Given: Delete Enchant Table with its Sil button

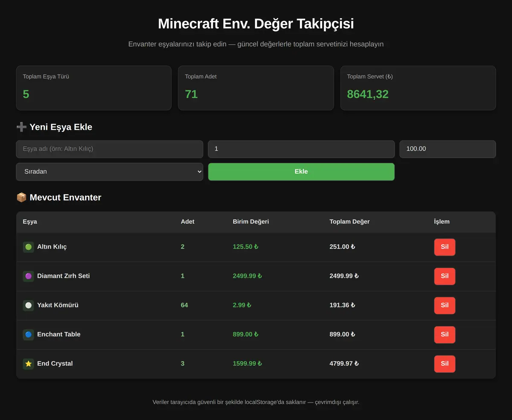Looking at the screenshot, I should (x=445, y=335).
